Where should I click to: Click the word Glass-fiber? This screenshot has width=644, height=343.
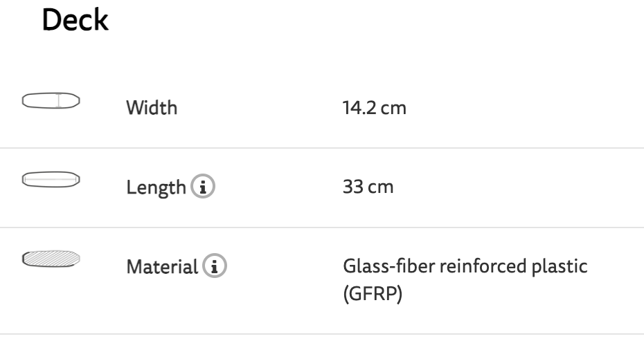coord(382,266)
